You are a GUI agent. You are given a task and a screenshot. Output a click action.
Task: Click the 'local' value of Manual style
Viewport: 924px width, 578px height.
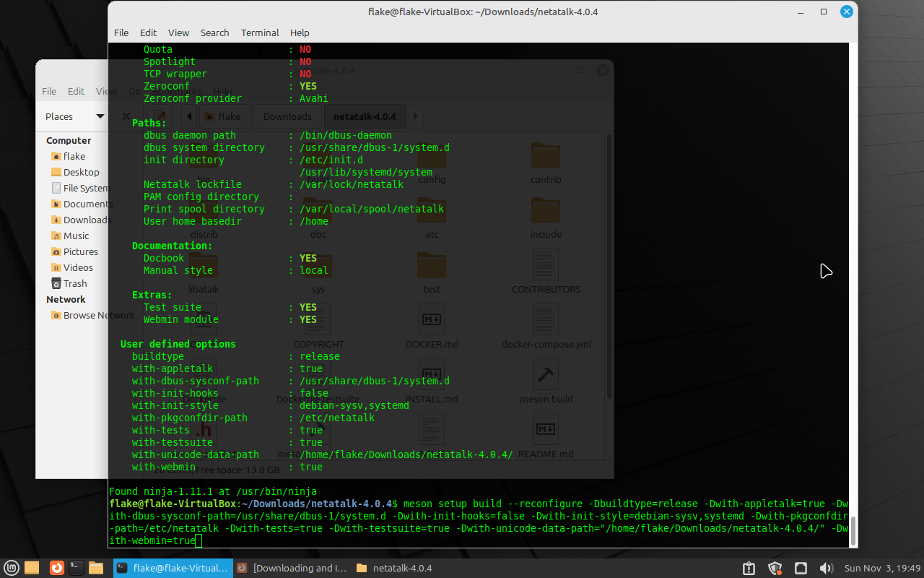(x=314, y=270)
